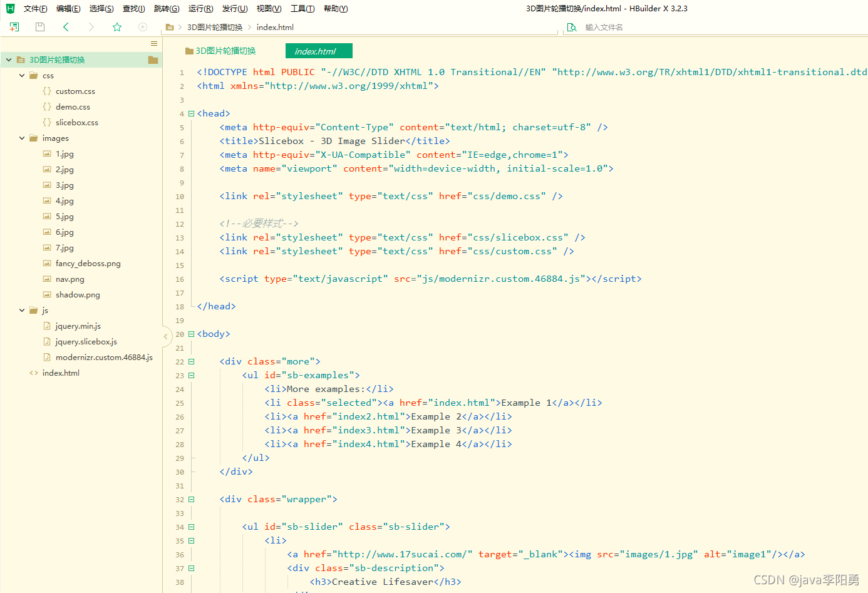
Task: Collapse the js folder
Action: (x=22, y=310)
